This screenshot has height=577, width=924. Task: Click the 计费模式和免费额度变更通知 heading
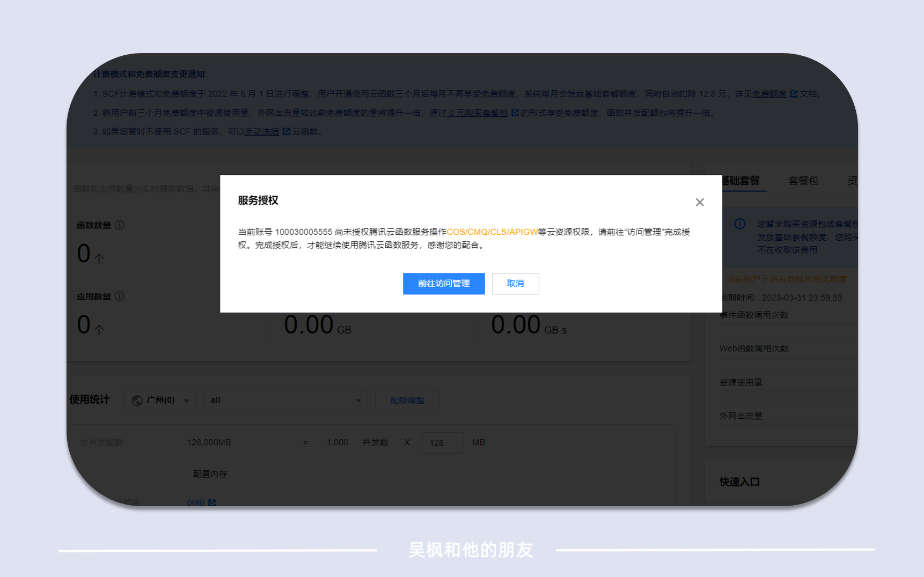[x=149, y=74]
